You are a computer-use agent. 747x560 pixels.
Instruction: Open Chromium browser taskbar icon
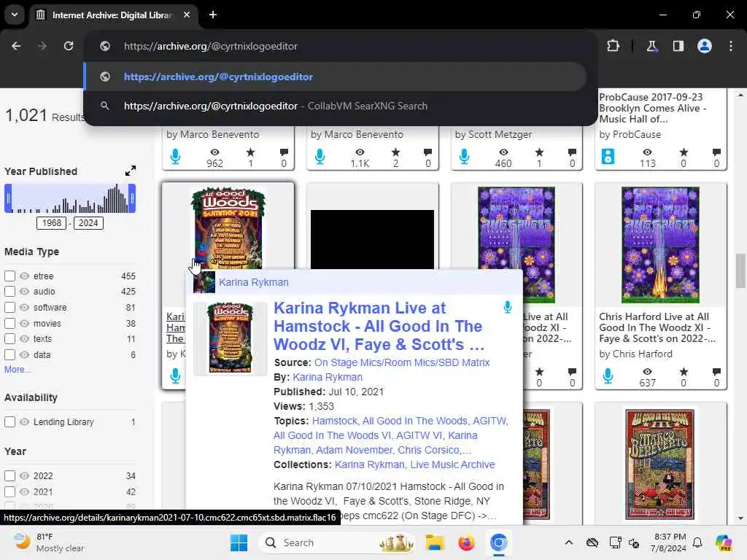(x=499, y=542)
